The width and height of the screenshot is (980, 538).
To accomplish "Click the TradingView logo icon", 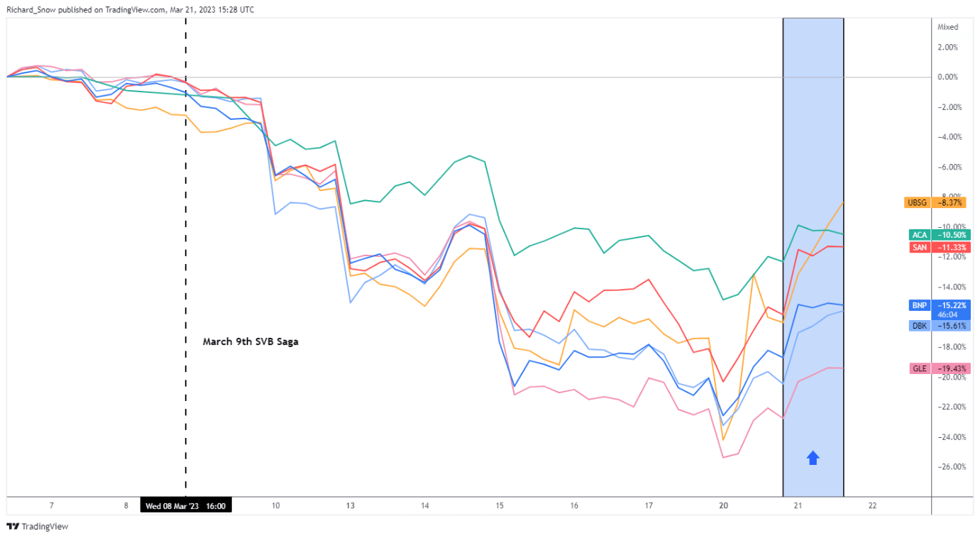I will point(13,527).
